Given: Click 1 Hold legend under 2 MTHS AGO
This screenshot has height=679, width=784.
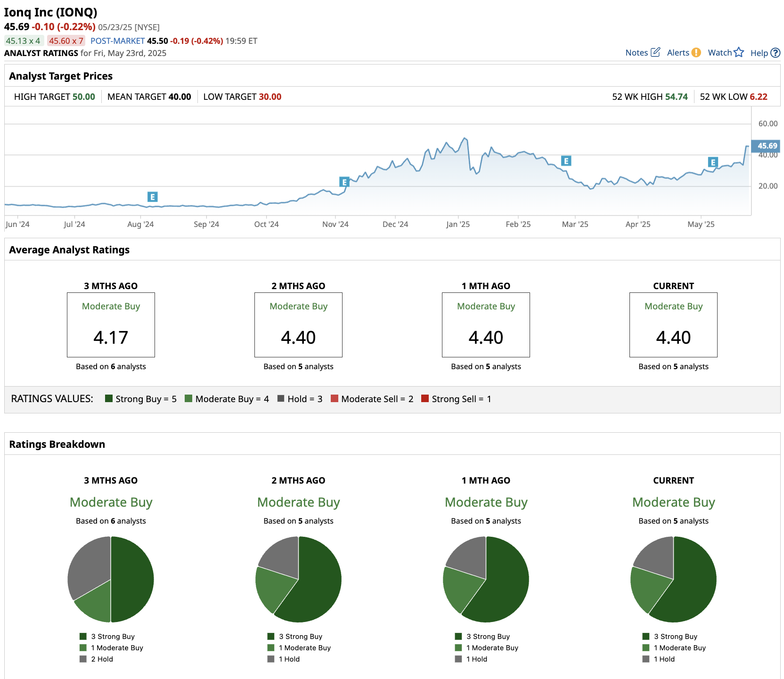Looking at the screenshot, I should pyautogui.click(x=284, y=659).
